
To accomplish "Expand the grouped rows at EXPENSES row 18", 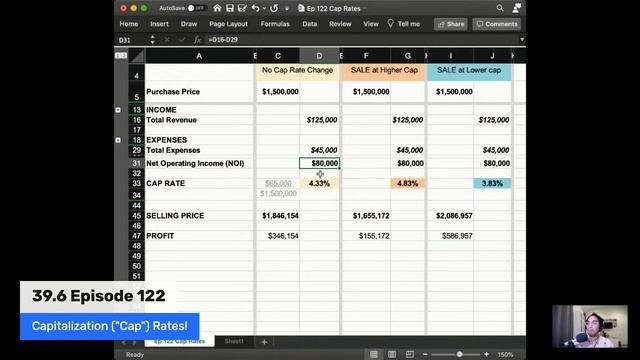I will click(x=118, y=140).
